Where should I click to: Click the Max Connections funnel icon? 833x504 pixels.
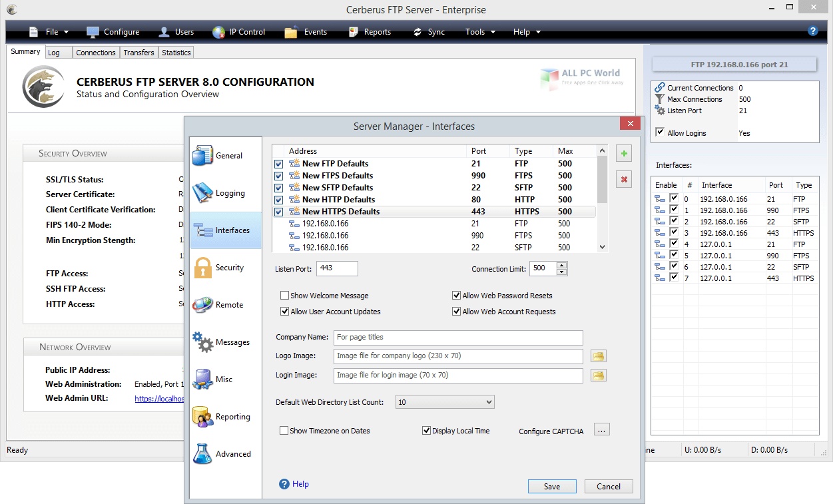(660, 99)
